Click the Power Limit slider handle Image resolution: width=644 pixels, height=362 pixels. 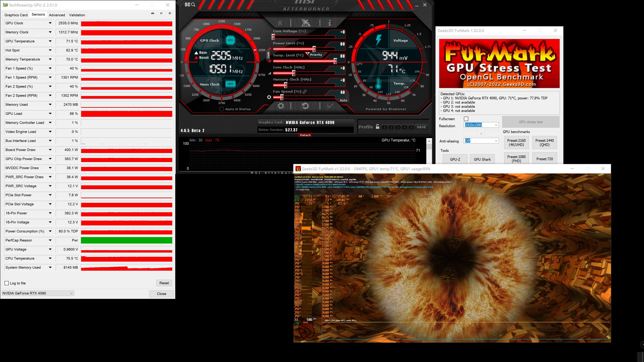tap(314, 49)
